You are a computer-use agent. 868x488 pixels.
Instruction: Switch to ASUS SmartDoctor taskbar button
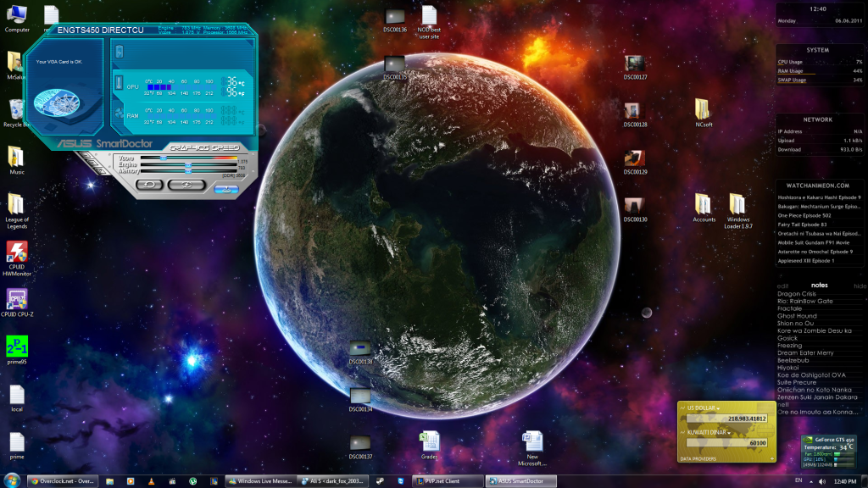521,481
